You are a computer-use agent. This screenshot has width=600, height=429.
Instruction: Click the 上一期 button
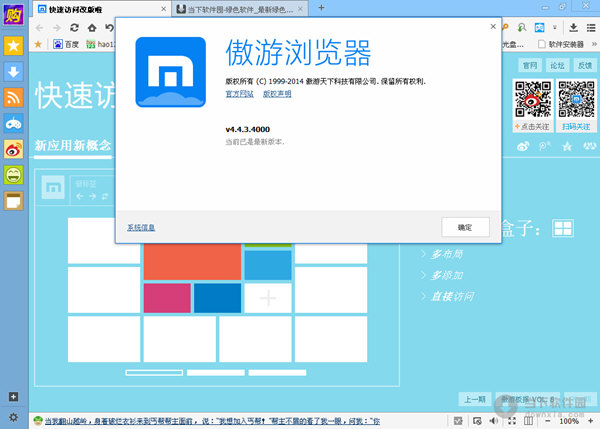click(475, 400)
